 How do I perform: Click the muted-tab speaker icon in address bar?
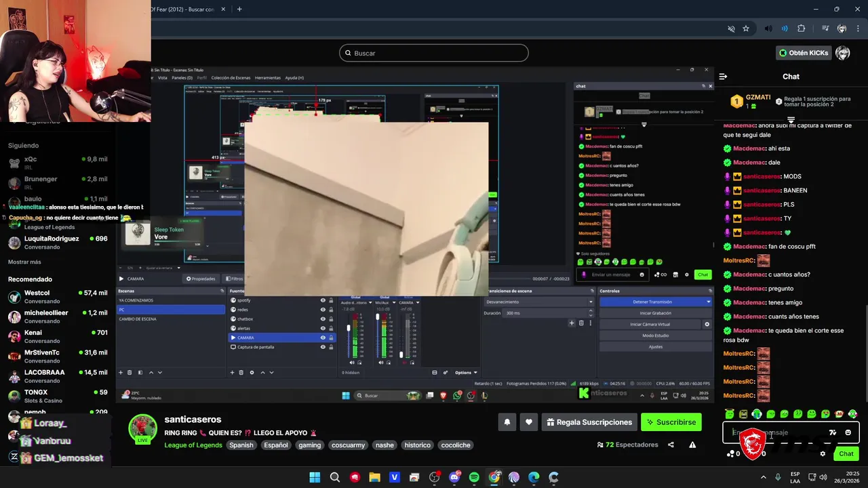click(x=731, y=28)
